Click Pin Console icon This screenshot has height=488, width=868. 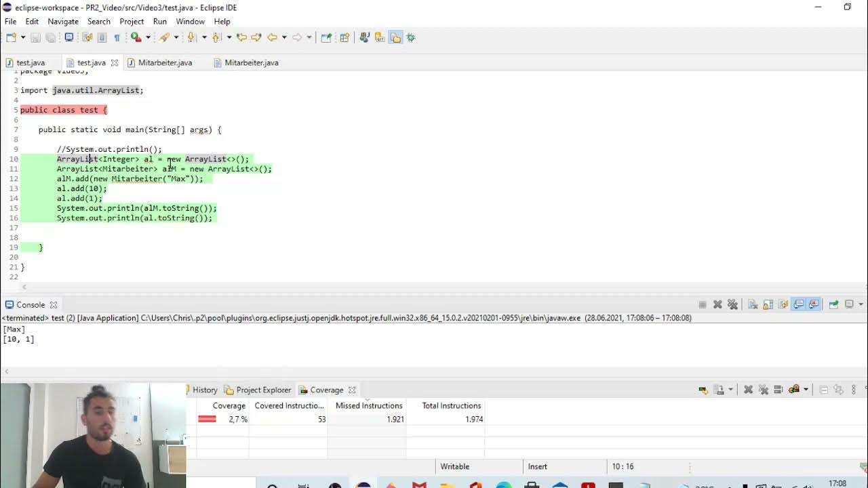pos(833,305)
